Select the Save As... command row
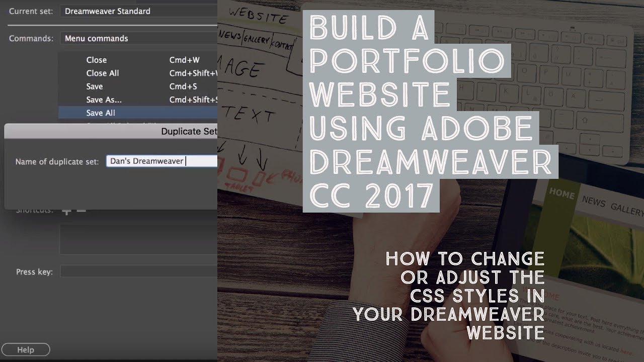This screenshot has width=644, height=362. click(x=138, y=100)
